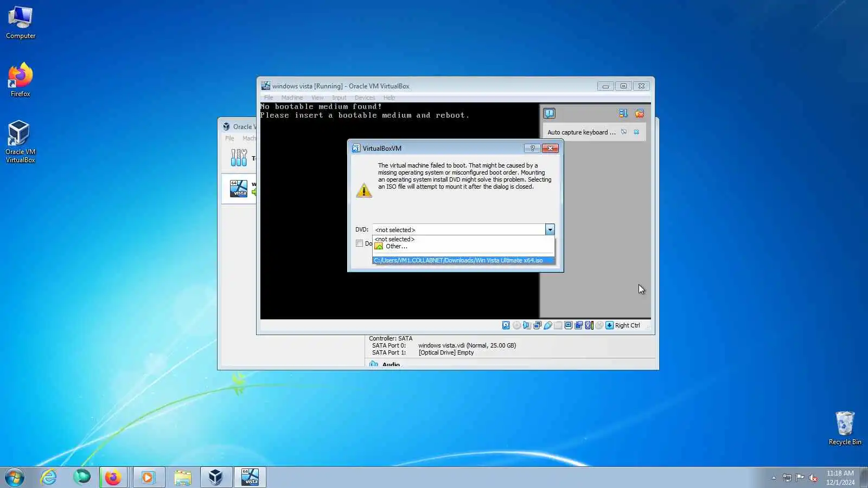The image size is (868, 488).
Task: Click the shared folders status icon
Action: (x=558, y=325)
